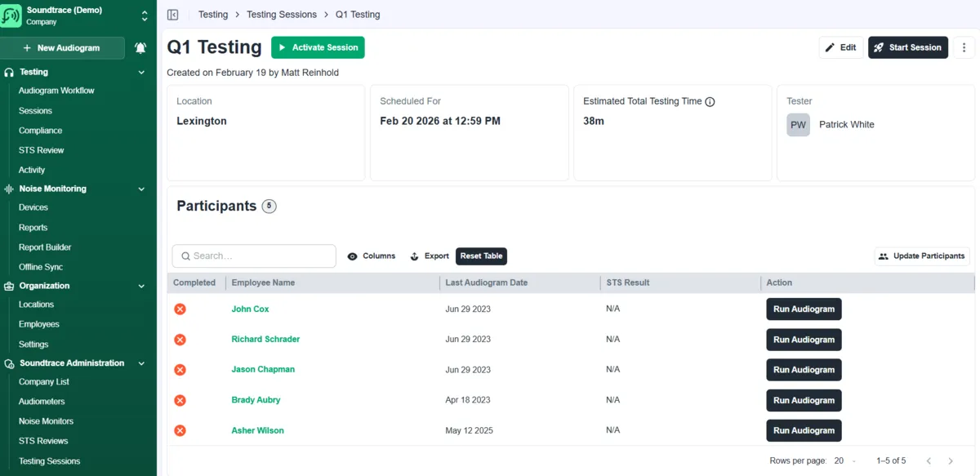Open Richard Schrader's employee link
The image size is (980, 476).
coord(265,339)
